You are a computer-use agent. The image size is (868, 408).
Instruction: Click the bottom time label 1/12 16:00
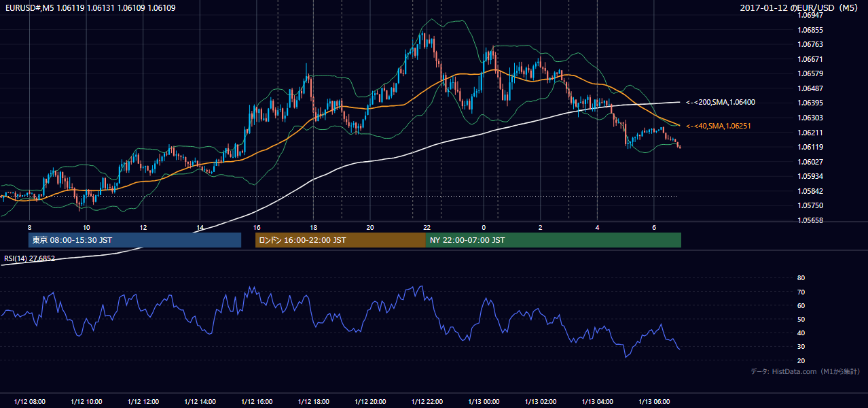tap(257, 402)
